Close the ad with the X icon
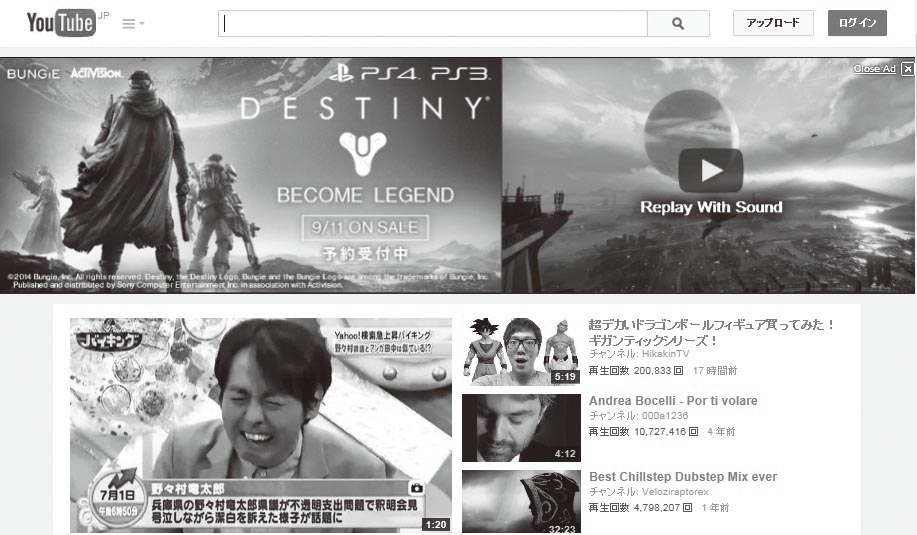 (x=908, y=69)
